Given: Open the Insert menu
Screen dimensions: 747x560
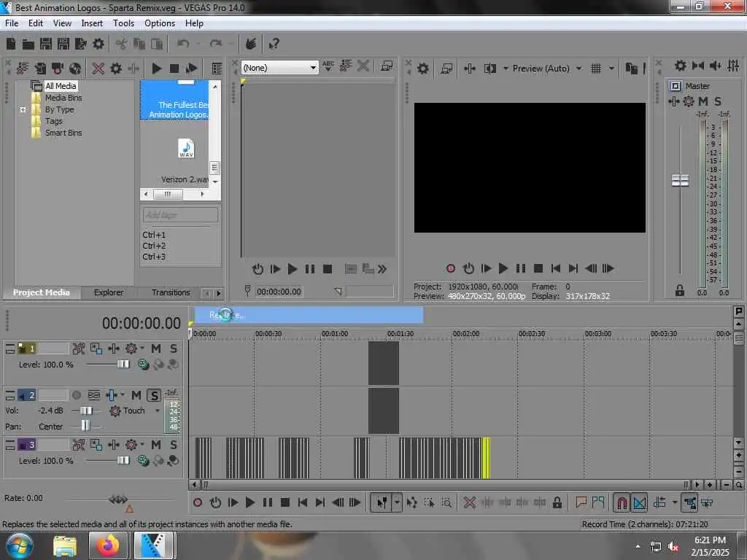Looking at the screenshot, I should pos(92,23).
